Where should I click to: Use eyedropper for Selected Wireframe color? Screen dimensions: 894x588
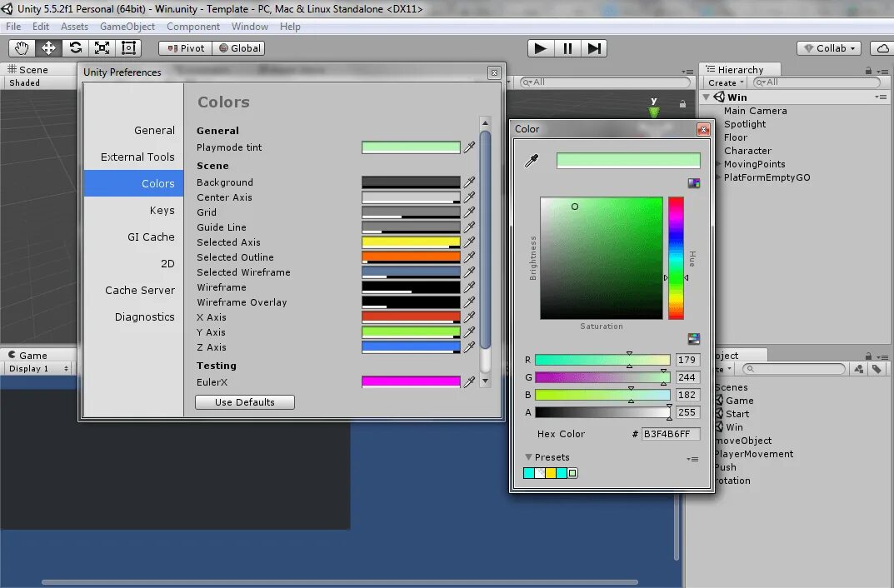tap(469, 272)
